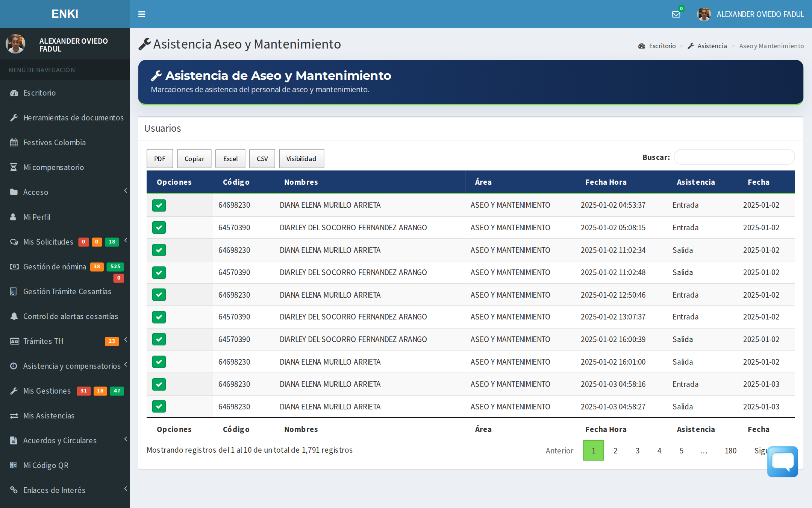The width and height of the screenshot is (812, 508).
Task: Click the money icon beside Gestión de nómina
Action: 14,267
